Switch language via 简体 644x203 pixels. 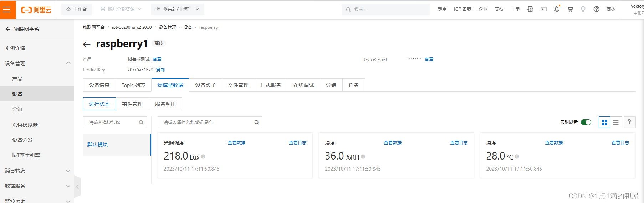[611, 9]
